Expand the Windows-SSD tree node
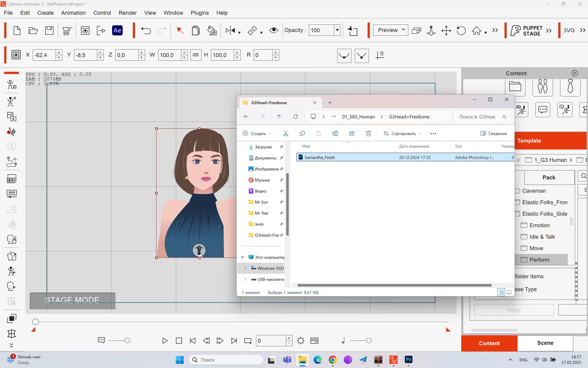588x368 pixels. click(245, 268)
